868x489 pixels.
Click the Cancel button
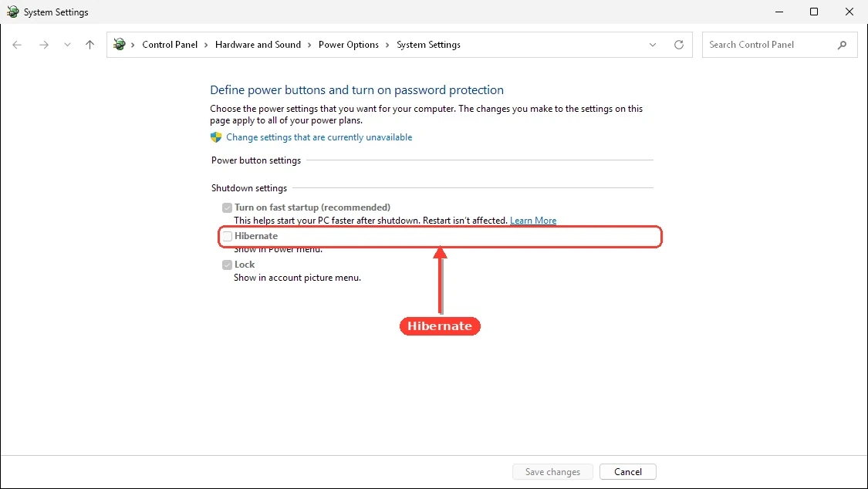pyautogui.click(x=628, y=472)
